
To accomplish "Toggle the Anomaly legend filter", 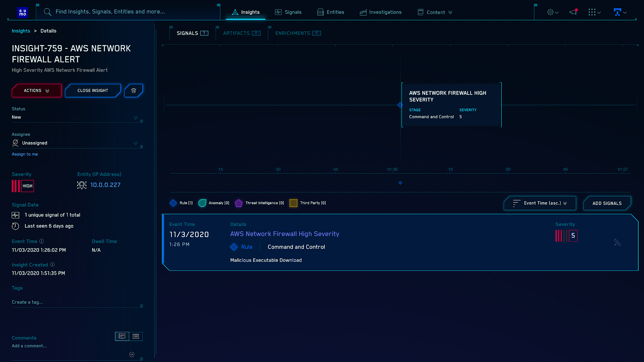I will click(x=214, y=203).
